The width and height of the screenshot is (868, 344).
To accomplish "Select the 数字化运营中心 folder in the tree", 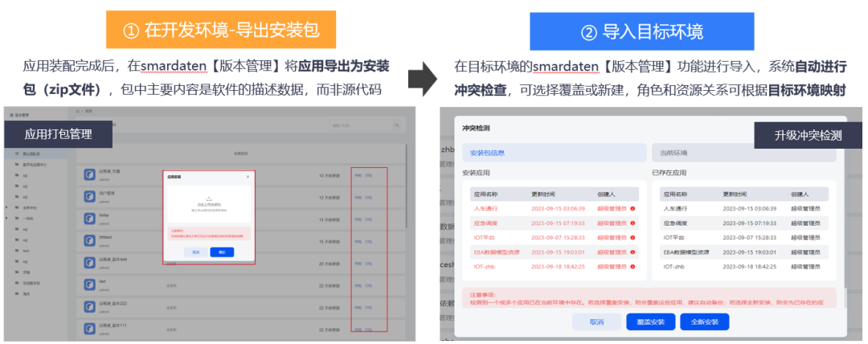I will coord(35,165).
